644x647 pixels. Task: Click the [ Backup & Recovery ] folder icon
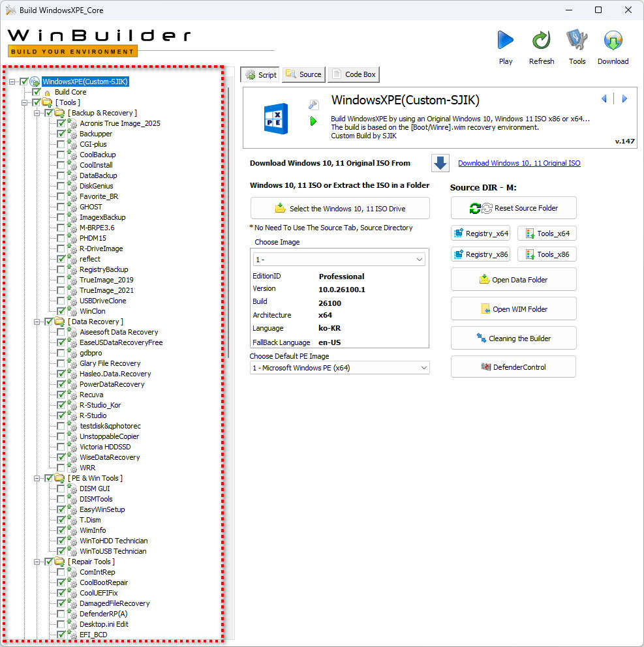[59, 113]
